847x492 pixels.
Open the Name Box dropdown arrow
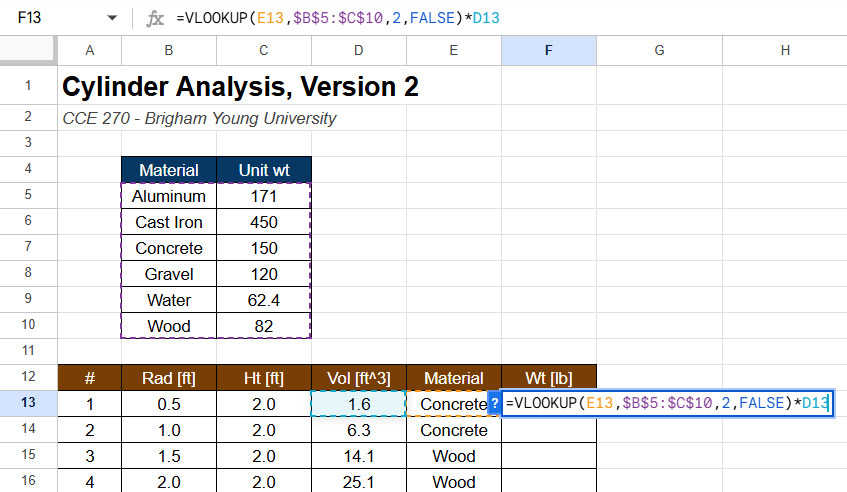tap(112, 18)
